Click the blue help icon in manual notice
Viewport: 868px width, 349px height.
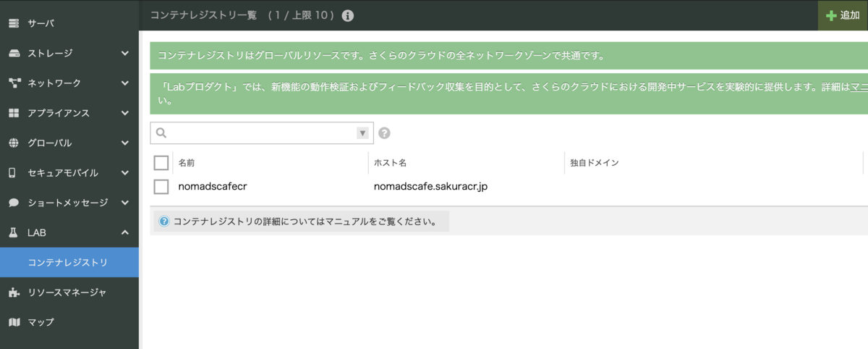(x=163, y=222)
